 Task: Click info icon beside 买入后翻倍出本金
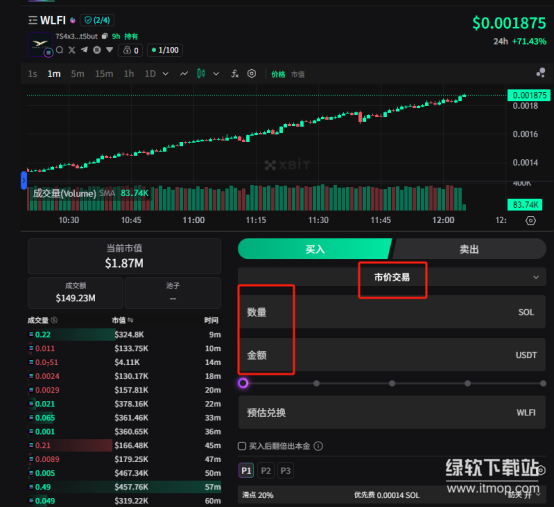[318, 446]
